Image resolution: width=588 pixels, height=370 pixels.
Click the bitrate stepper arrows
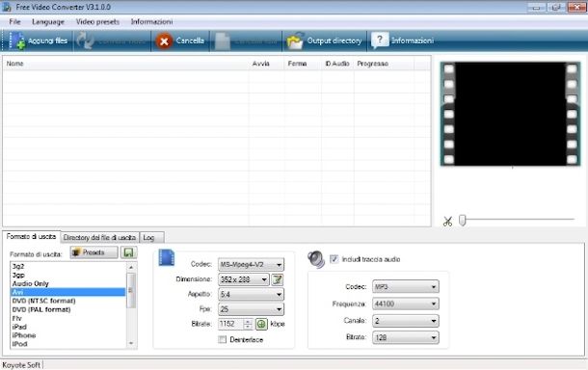tap(248, 324)
